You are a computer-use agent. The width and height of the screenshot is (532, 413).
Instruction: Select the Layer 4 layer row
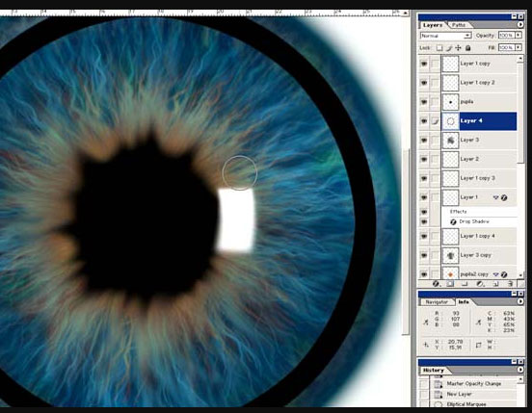click(479, 121)
